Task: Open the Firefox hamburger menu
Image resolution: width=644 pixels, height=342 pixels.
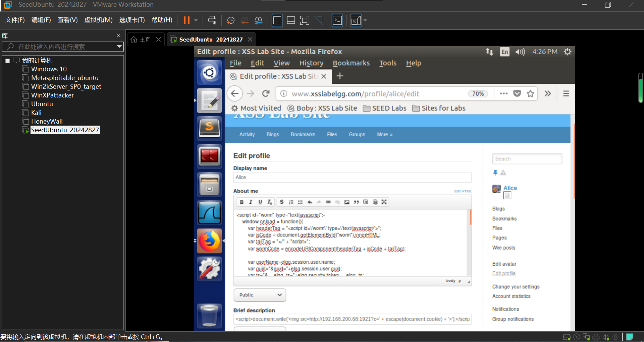Action: click(566, 94)
